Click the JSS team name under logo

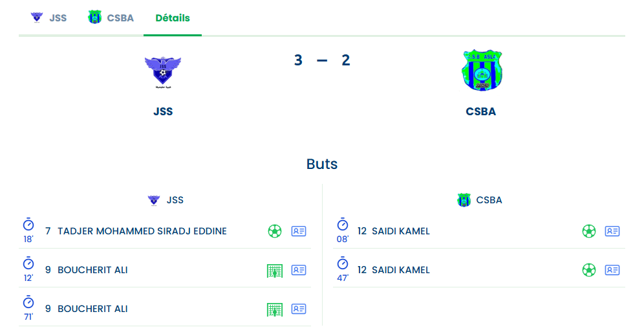[x=163, y=111]
